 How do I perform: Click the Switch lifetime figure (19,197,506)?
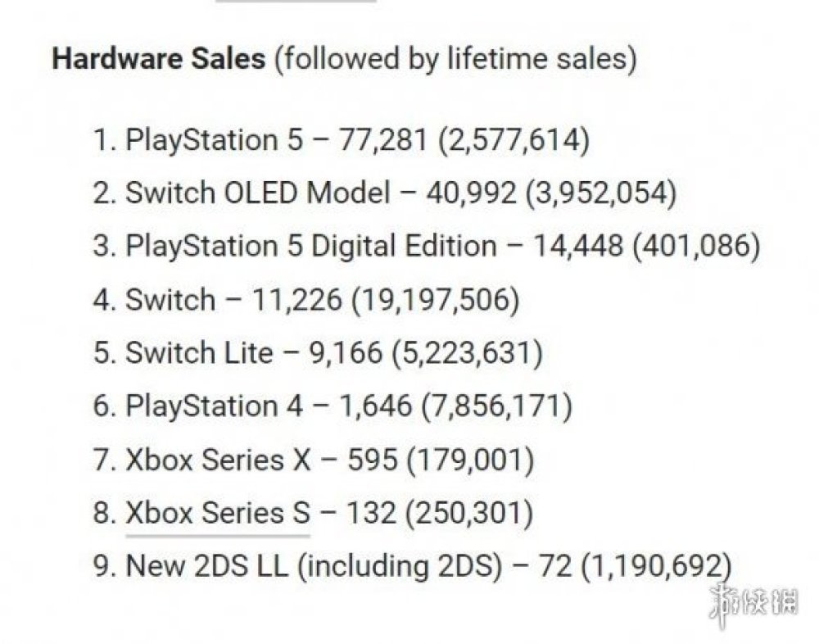coord(435,300)
